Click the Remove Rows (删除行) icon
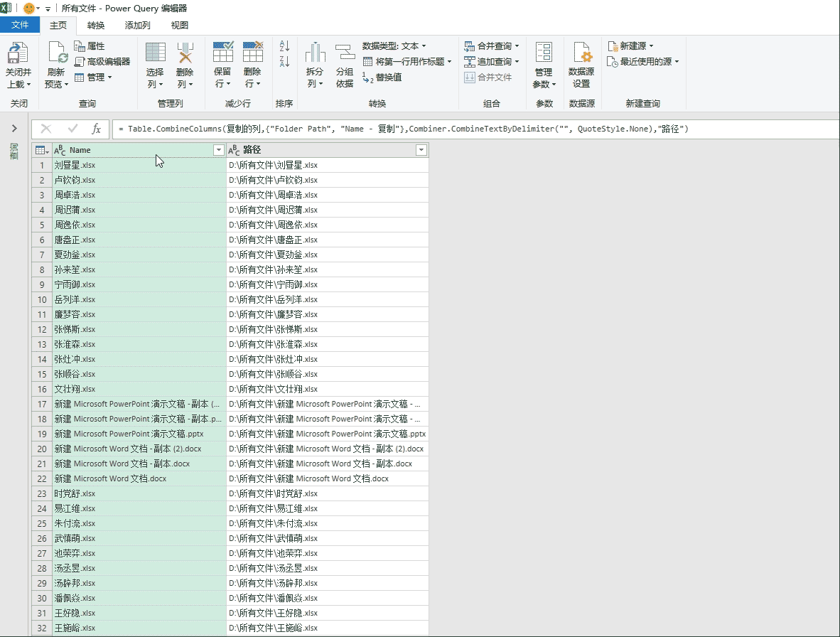Viewport: 840px width, 637px height. coord(253,52)
